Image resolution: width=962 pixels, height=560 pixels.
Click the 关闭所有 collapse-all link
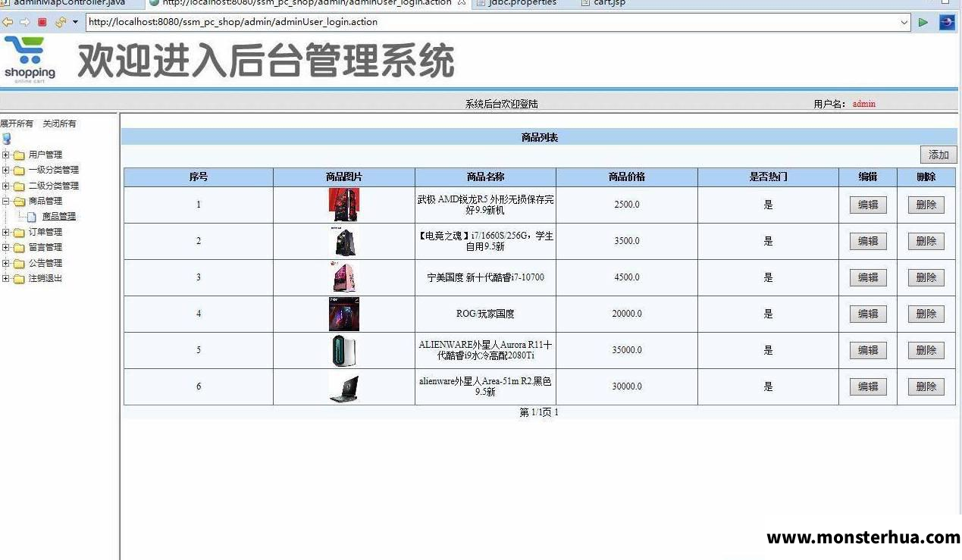tap(59, 124)
